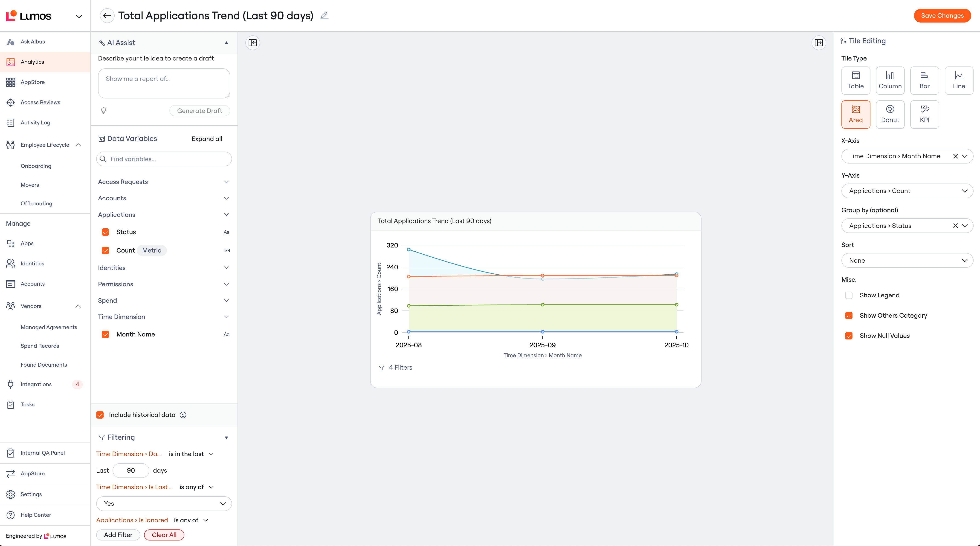Expand the Permissions variable group
Screen dimensions: 980x546
pos(164,284)
